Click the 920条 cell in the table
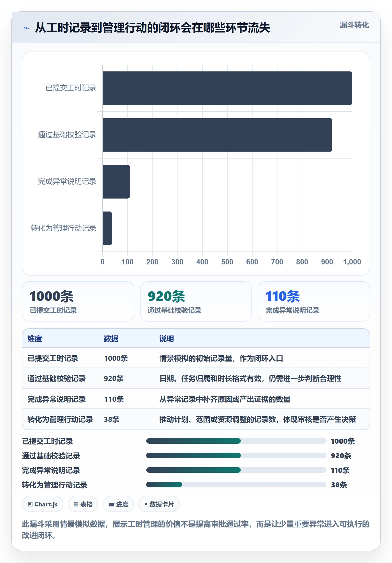The image size is (392, 563). pyautogui.click(x=114, y=379)
